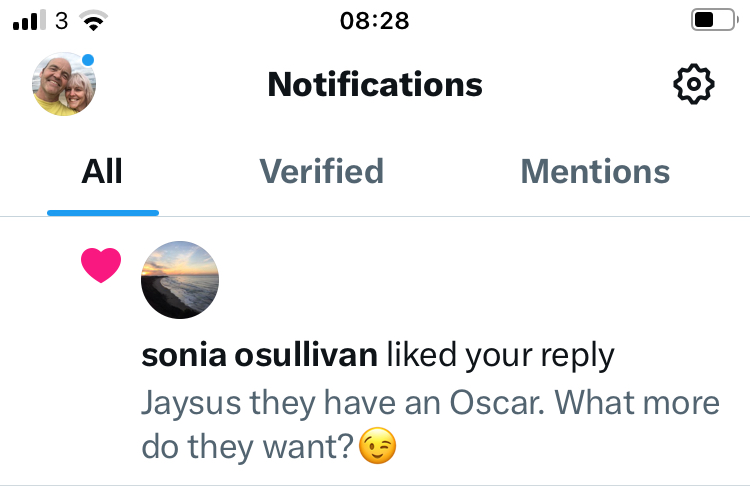Switch to the Mentions tab
Screen dimensions: 750x488
click(595, 172)
